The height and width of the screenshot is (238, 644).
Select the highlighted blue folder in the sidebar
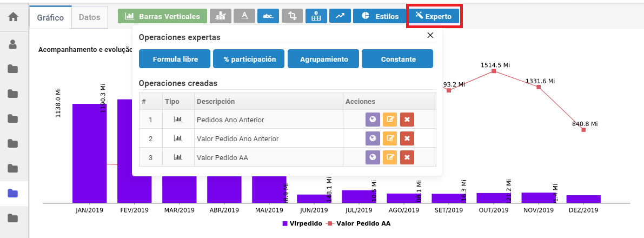coord(14,193)
